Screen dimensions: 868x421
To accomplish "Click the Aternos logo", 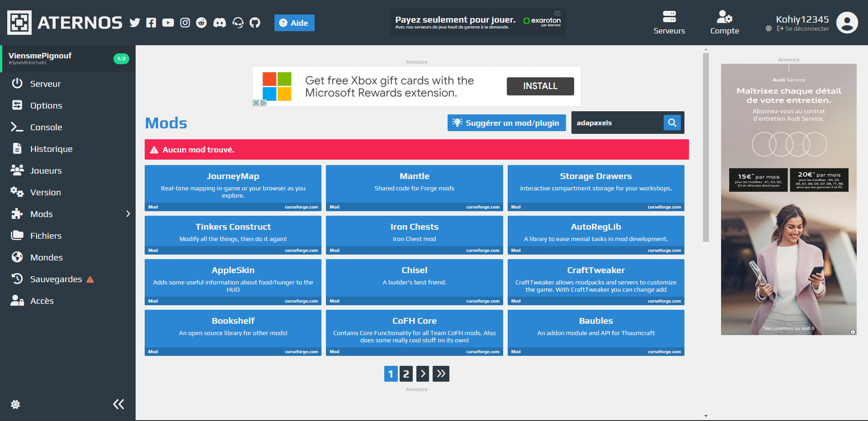I will tap(65, 23).
